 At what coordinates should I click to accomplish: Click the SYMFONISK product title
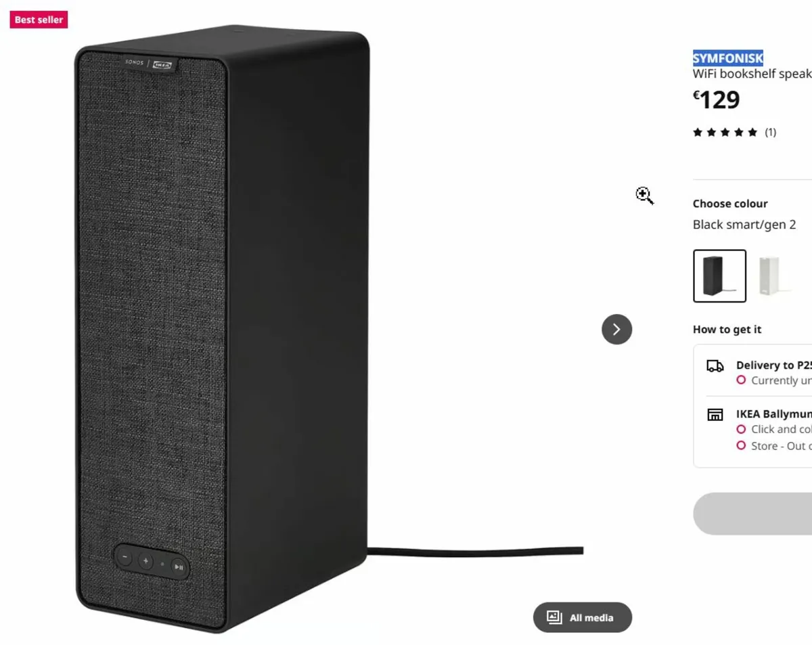click(728, 58)
